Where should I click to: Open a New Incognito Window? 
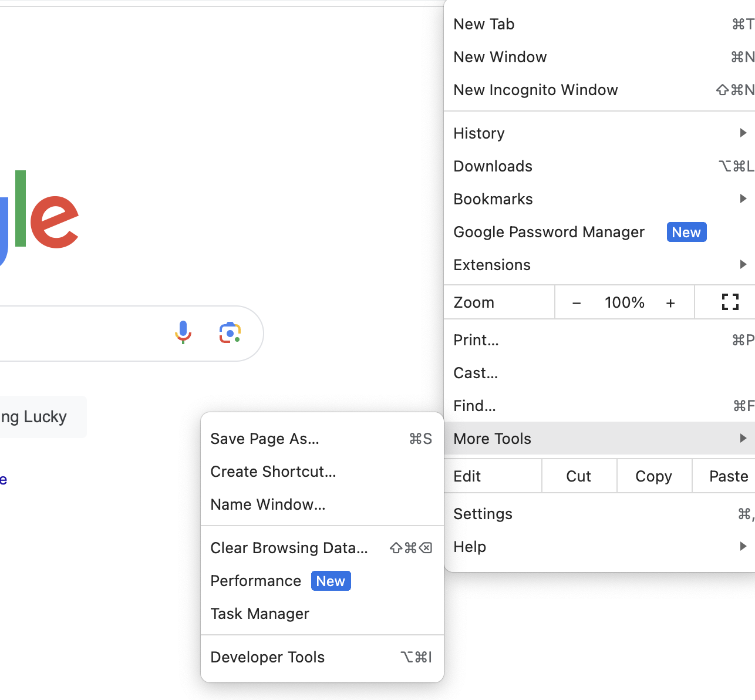(535, 90)
